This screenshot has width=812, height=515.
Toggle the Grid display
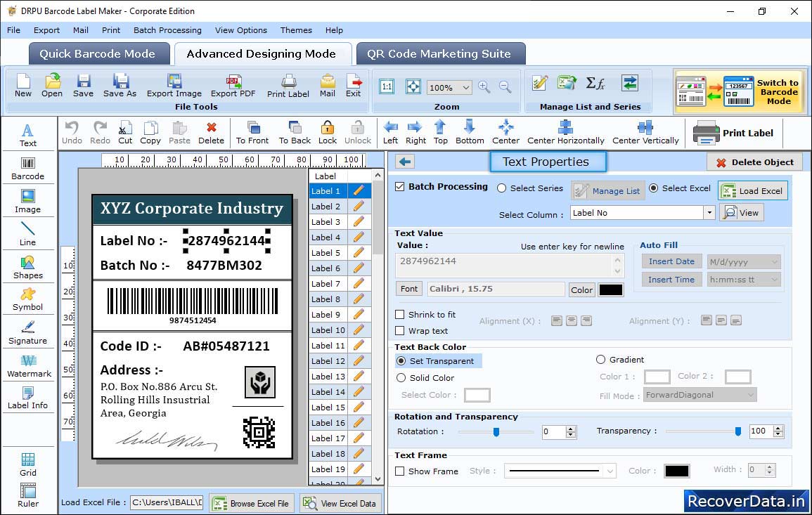[x=28, y=464]
